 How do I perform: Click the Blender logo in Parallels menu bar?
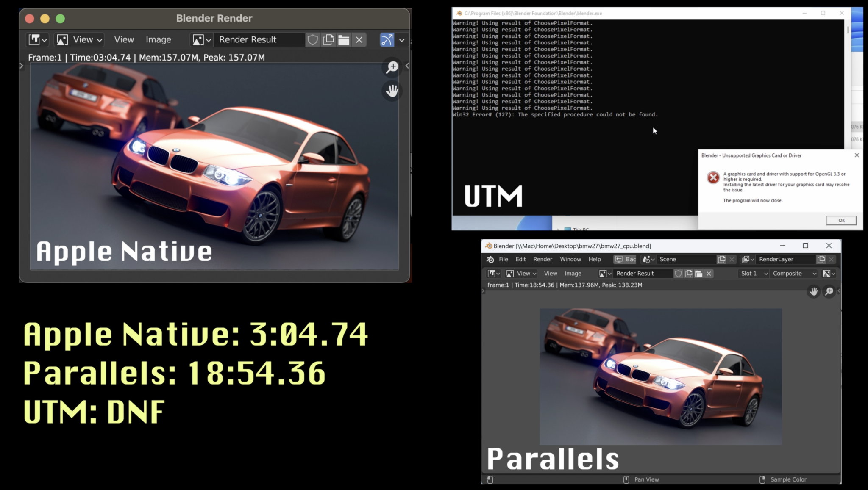[x=490, y=259]
